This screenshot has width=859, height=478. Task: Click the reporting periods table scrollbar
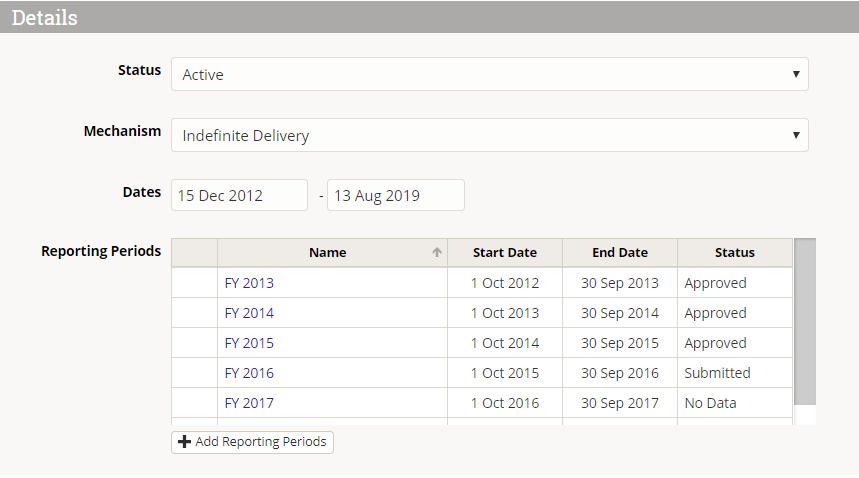805,320
